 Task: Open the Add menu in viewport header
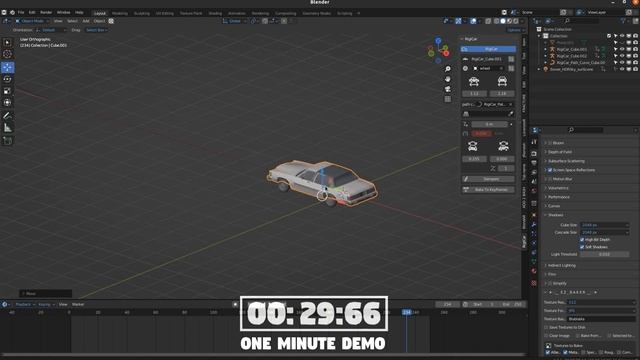click(86, 21)
